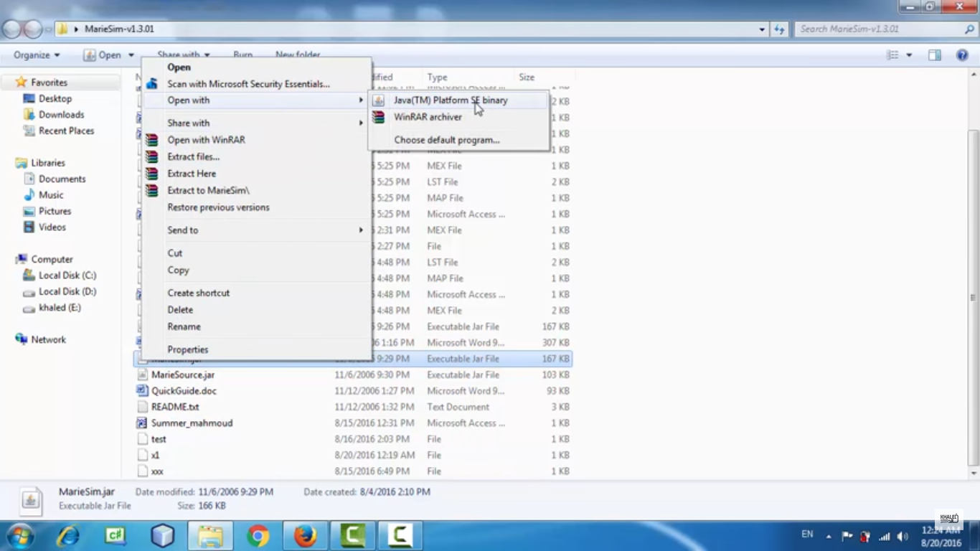The width and height of the screenshot is (980, 551).
Task: Open Downloads in navigation pane
Action: pyautogui.click(x=61, y=115)
